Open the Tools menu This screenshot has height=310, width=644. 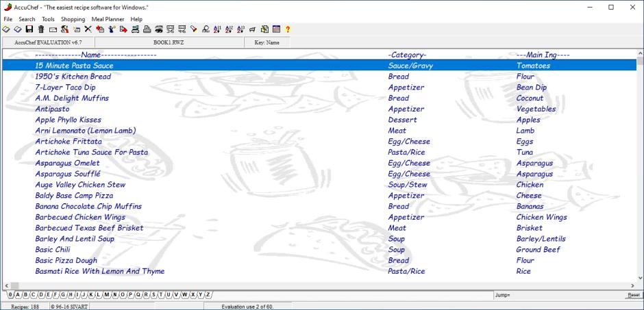(x=48, y=19)
